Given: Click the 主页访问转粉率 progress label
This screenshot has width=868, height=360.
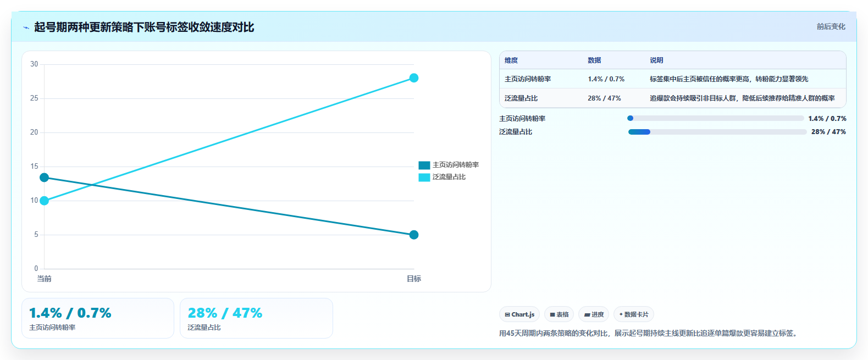Looking at the screenshot, I should (x=522, y=119).
